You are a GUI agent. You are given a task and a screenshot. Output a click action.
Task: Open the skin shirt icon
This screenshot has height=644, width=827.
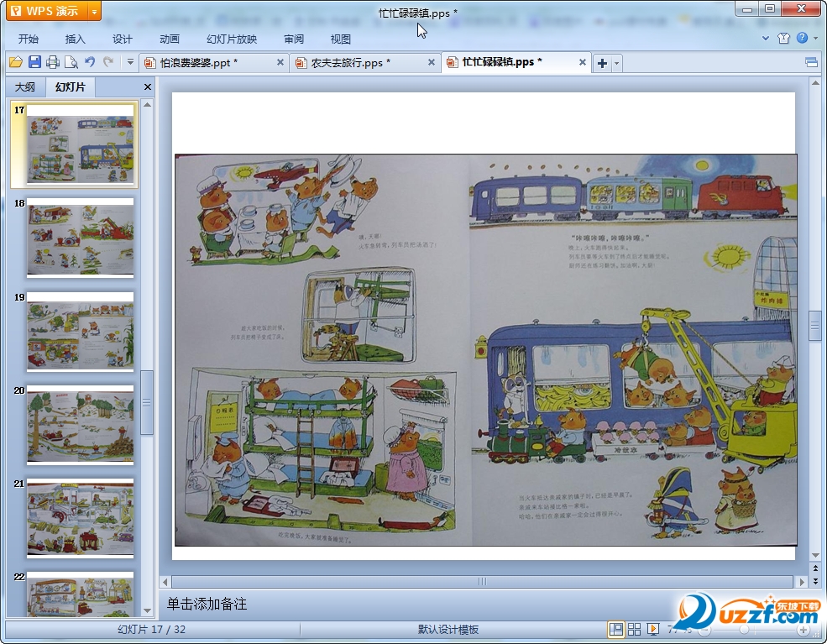[783, 38]
